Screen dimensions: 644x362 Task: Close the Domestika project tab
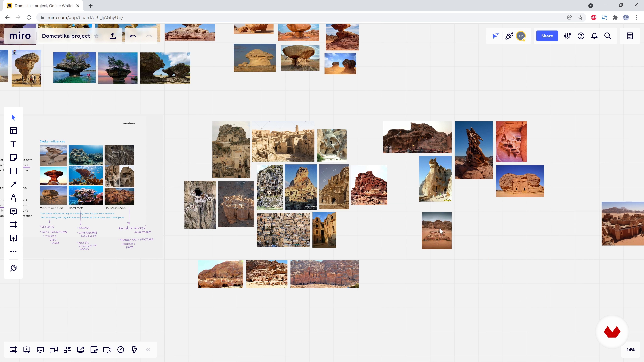[x=78, y=6]
